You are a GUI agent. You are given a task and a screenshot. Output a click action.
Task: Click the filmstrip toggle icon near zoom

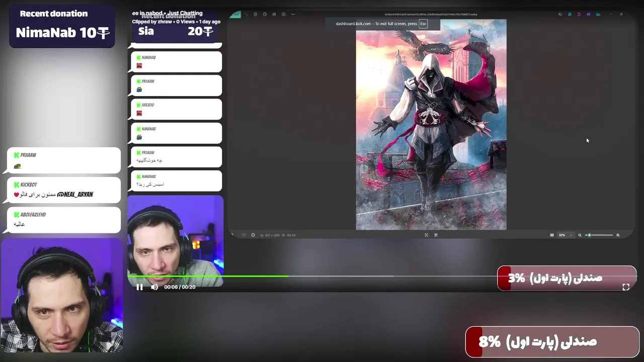coord(552,235)
